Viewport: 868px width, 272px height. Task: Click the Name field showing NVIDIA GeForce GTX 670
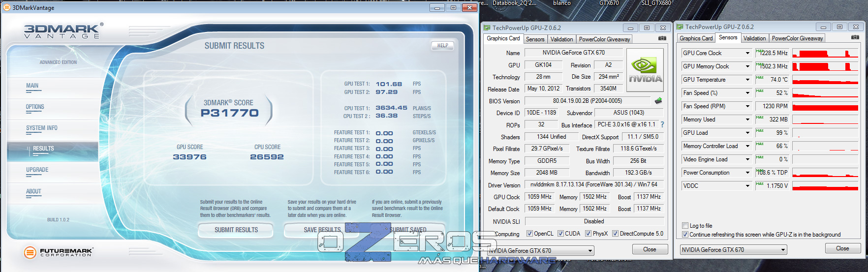click(x=574, y=53)
